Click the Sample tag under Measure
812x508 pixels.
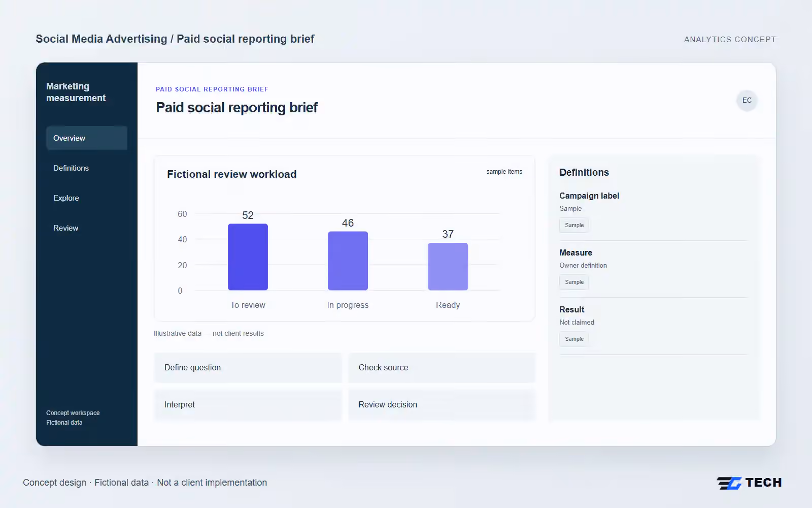(x=574, y=282)
